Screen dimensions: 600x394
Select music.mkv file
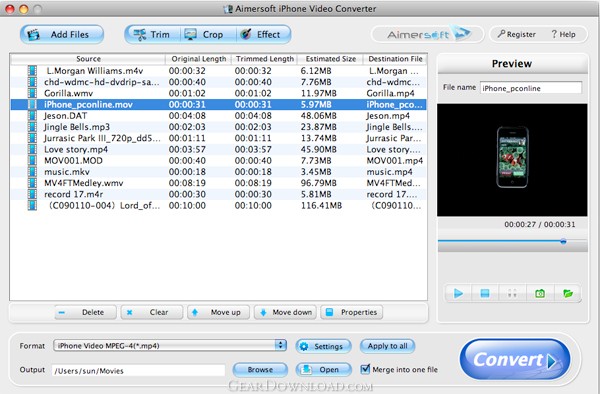click(x=218, y=172)
